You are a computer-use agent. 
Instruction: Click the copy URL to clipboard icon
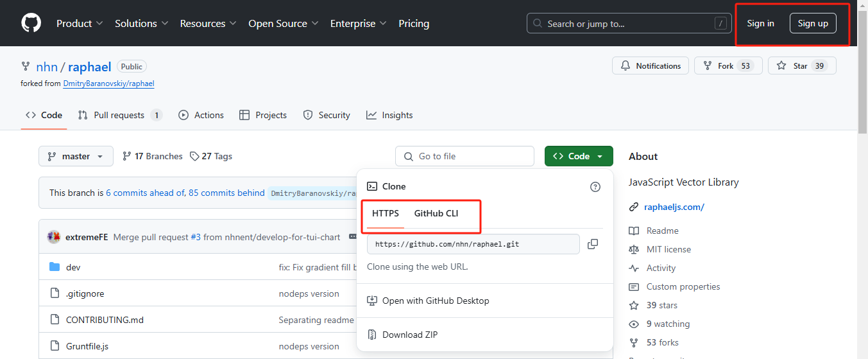[593, 244]
